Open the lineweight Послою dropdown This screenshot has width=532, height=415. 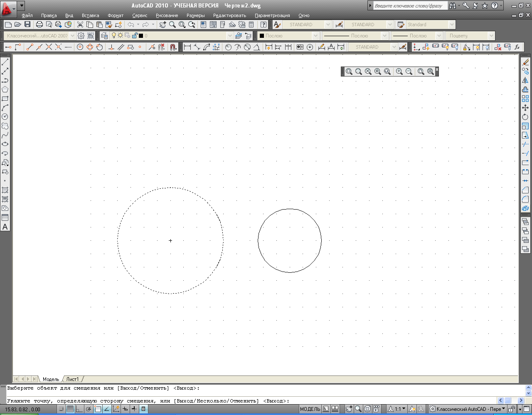pos(439,36)
